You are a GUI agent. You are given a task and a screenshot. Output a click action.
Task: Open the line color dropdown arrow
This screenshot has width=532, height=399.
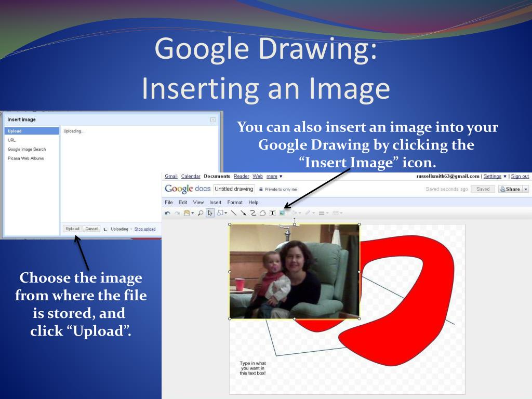tap(313, 213)
